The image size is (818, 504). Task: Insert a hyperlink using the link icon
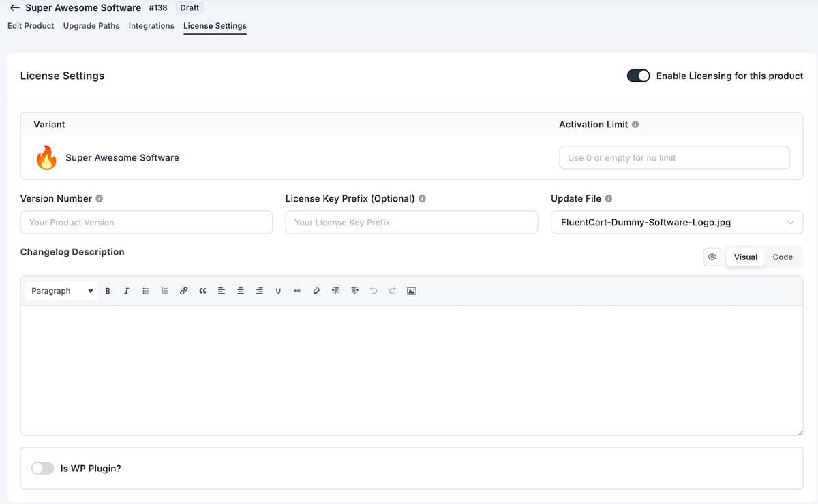pyautogui.click(x=183, y=290)
